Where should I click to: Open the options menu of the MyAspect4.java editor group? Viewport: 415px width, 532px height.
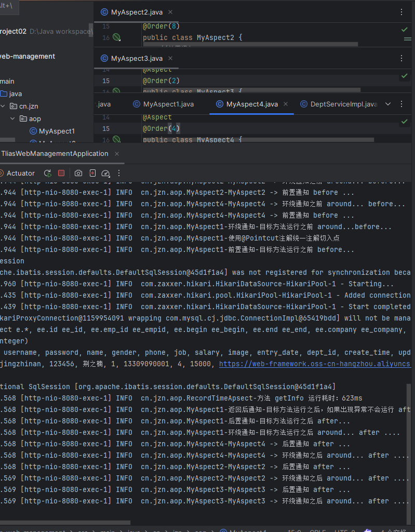pyautogui.click(x=401, y=104)
